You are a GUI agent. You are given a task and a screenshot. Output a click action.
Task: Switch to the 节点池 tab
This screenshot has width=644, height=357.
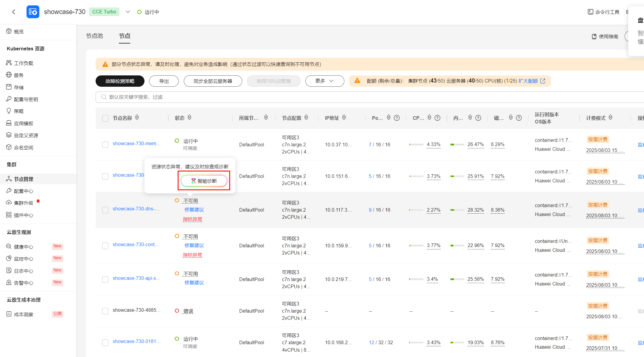pyautogui.click(x=94, y=36)
